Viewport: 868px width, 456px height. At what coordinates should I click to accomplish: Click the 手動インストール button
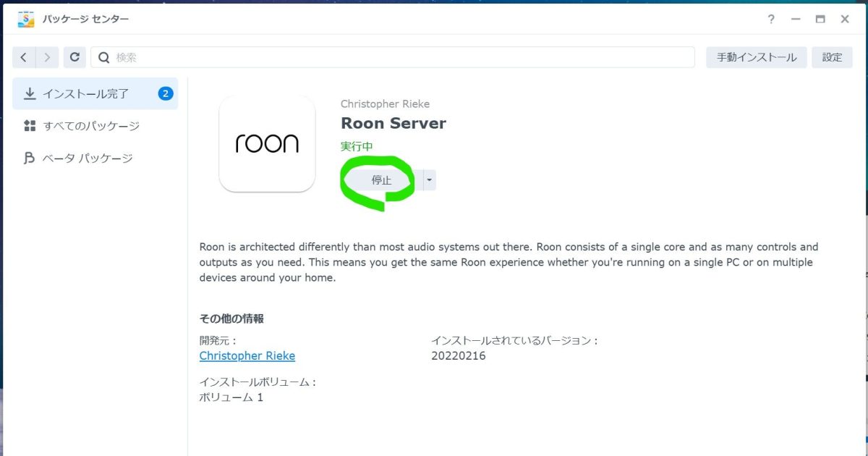pos(756,57)
